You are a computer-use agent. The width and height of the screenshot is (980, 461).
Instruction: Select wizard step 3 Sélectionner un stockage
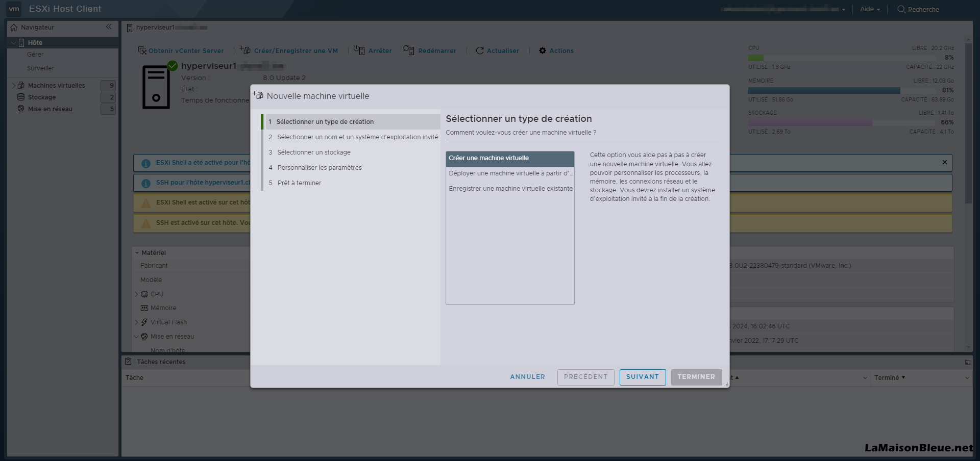[x=353, y=152]
